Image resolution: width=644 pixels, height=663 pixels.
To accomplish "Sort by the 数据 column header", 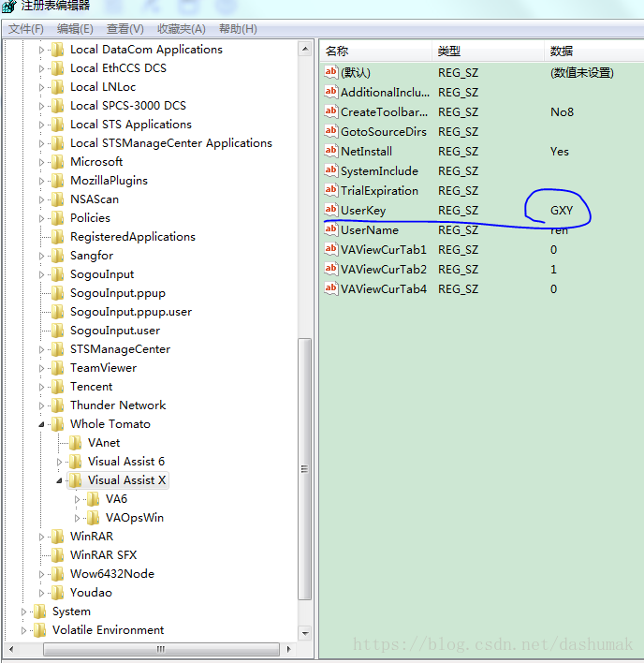I will point(594,52).
